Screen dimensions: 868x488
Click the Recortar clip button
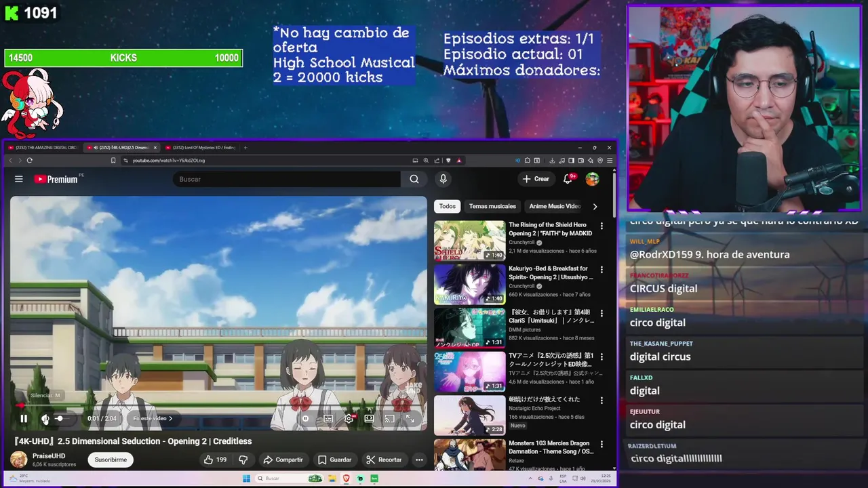coord(384,460)
